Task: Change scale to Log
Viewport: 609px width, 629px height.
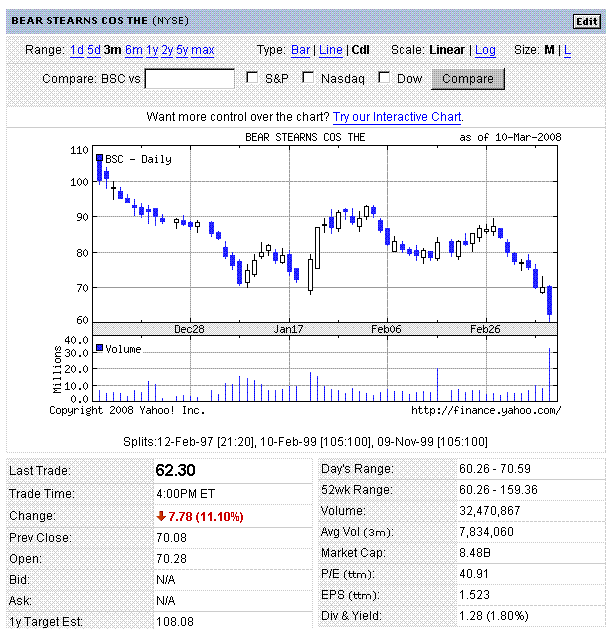Action: 485,50
